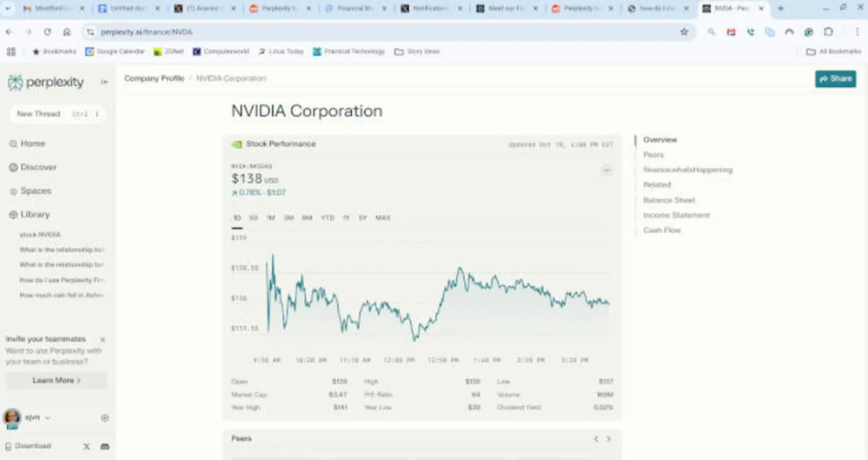The height and width of the screenshot is (460, 868).
Task: Select the 1M chart range
Action: (270, 217)
